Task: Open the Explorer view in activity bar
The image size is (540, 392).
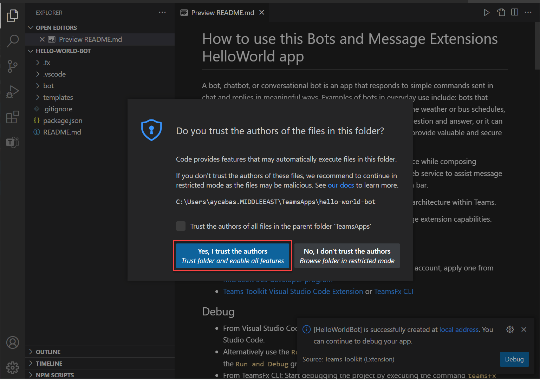Action: click(13, 15)
